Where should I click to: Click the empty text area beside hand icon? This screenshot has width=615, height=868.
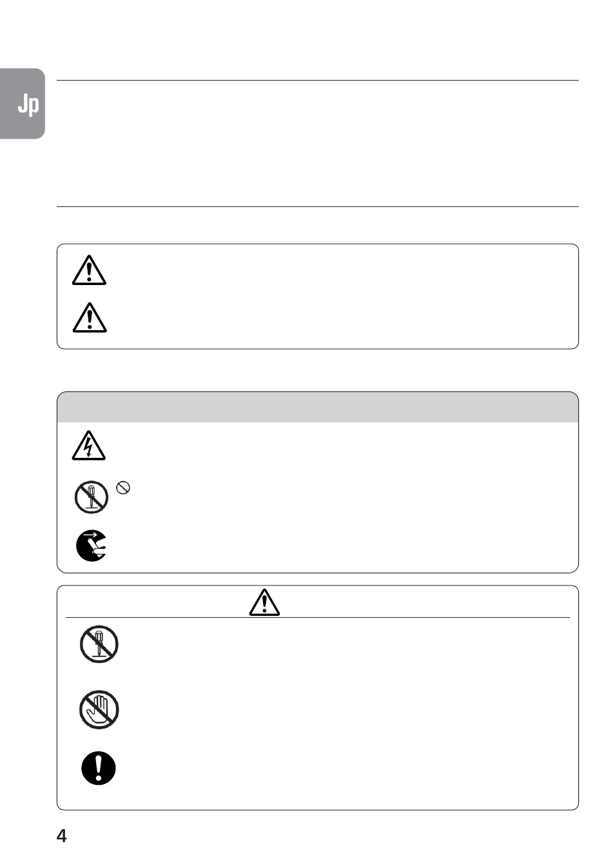pos(348,710)
